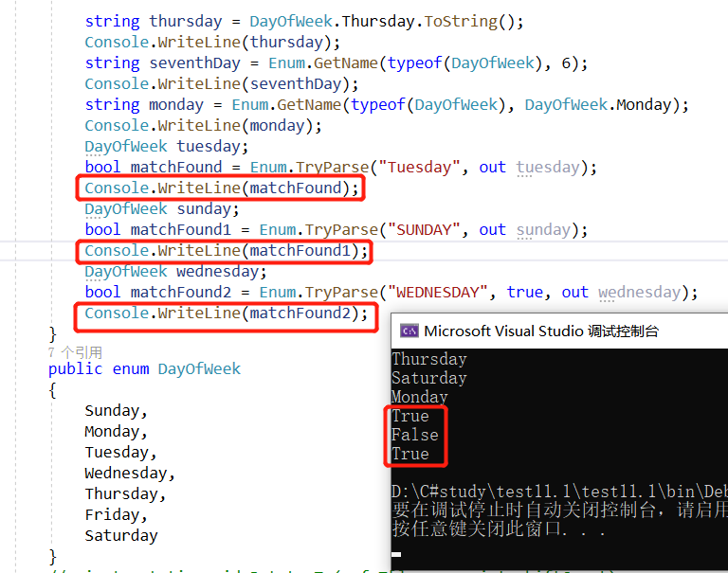Click the line "Console.WriteLine(matchFound2);"
The width and height of the screenshot is (728, 573).
point(227,313)
